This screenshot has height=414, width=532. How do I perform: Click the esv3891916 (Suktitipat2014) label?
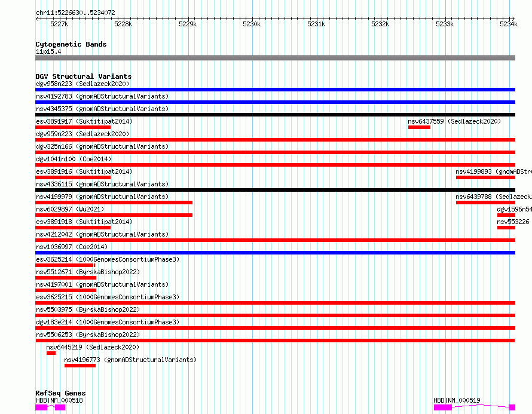click(x=84, y=171)
